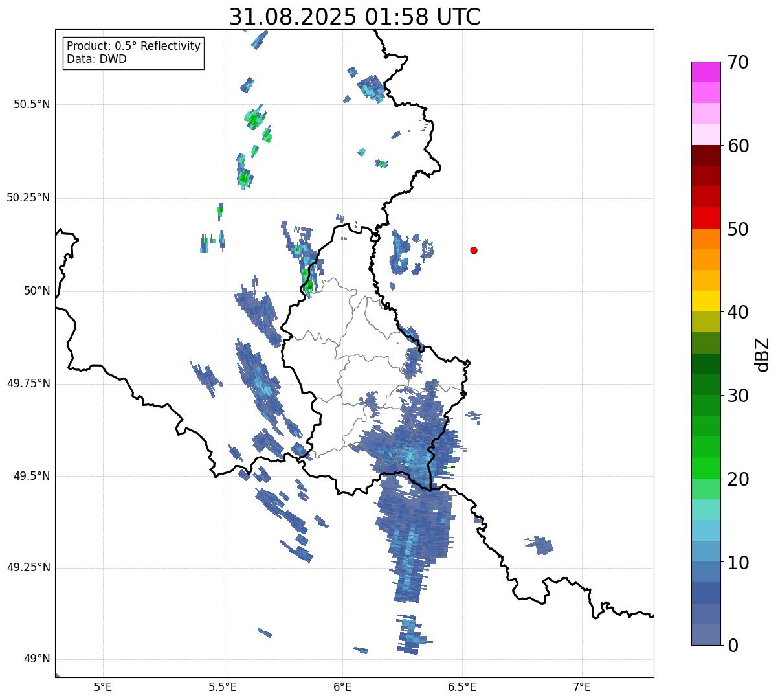This screenshot has width=778, height=700.
Task: Click the longitude label "5°E"
Action: pos(103,687)
